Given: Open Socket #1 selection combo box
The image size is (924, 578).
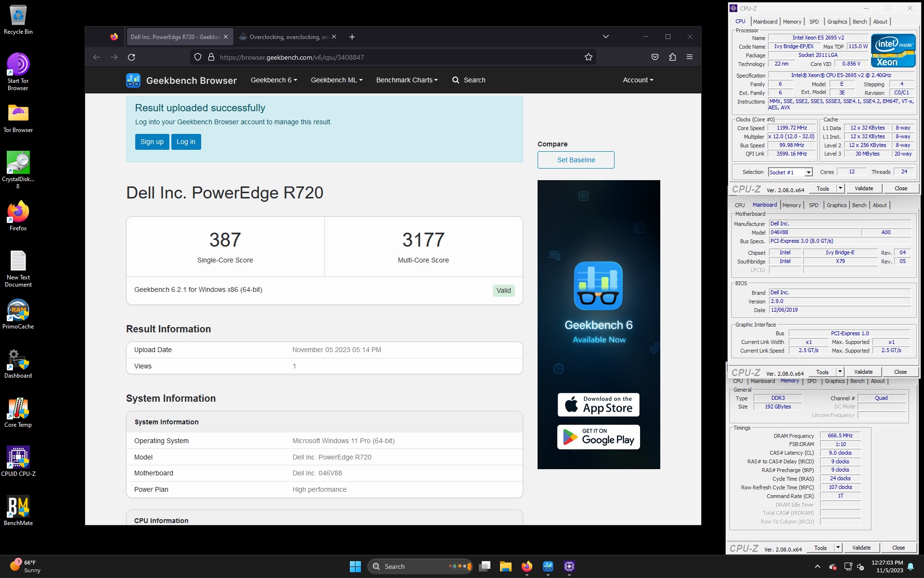Looking at the screenshot, I should coord(790,172).
